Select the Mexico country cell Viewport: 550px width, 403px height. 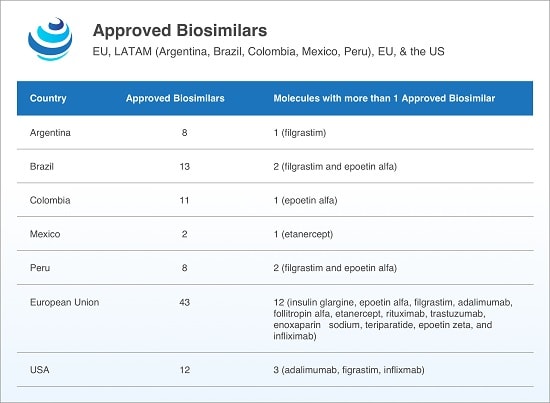(45, 234)
